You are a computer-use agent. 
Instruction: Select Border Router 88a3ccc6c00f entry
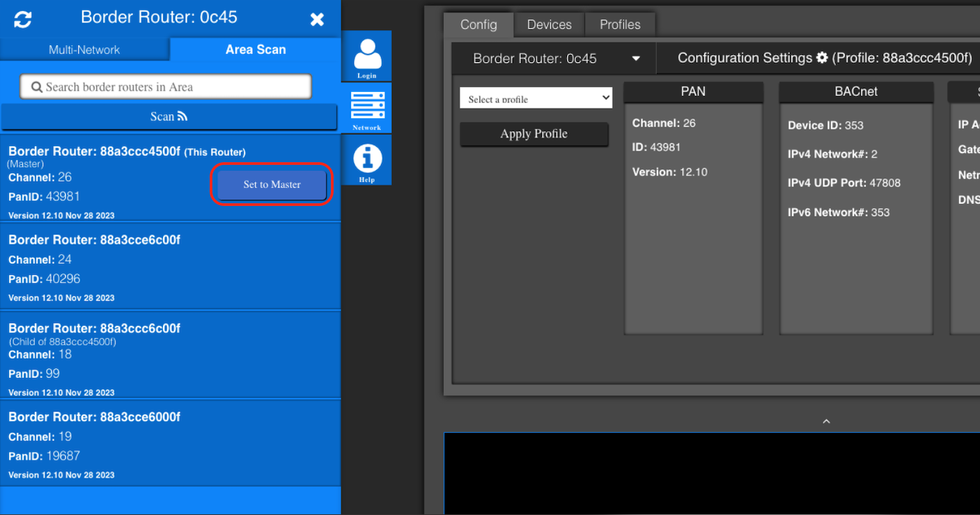(170, 356)
